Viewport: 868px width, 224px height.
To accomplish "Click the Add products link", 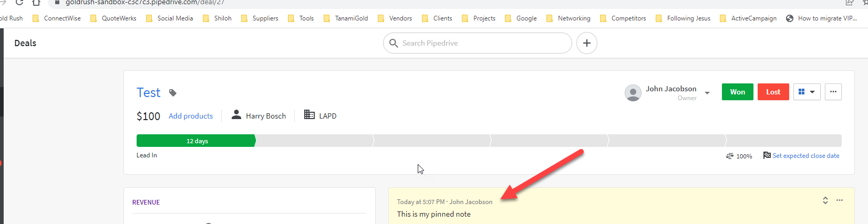I will [x=191, y=116].
